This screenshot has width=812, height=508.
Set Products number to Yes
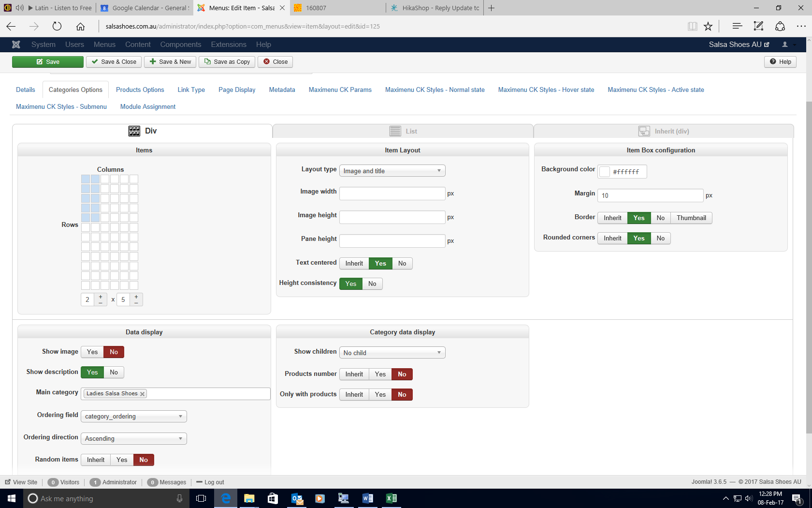coord(380,374)
